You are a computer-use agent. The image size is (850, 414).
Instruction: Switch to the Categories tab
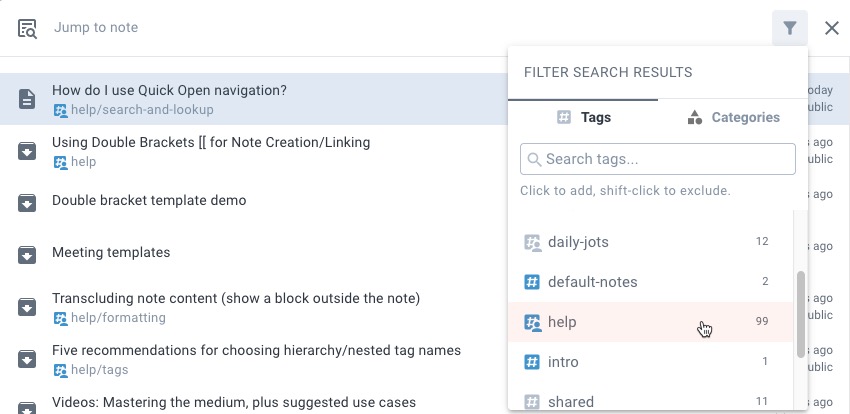tap(733, 117)
